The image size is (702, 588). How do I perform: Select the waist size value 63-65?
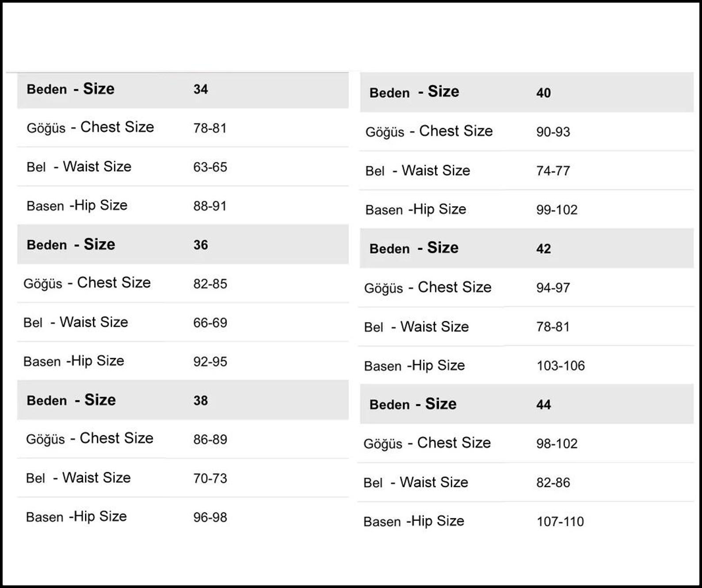click(210, 167)
